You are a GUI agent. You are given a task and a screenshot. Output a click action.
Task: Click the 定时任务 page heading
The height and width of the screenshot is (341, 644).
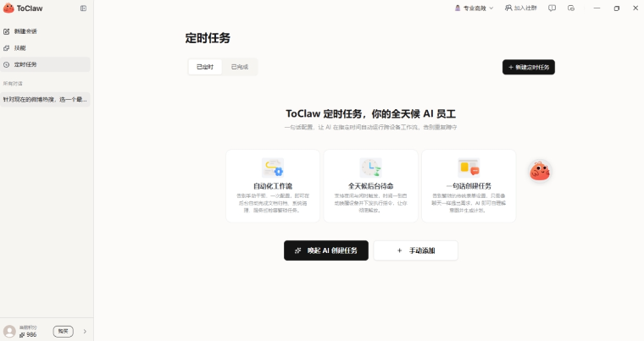click(x=208, y=38)
